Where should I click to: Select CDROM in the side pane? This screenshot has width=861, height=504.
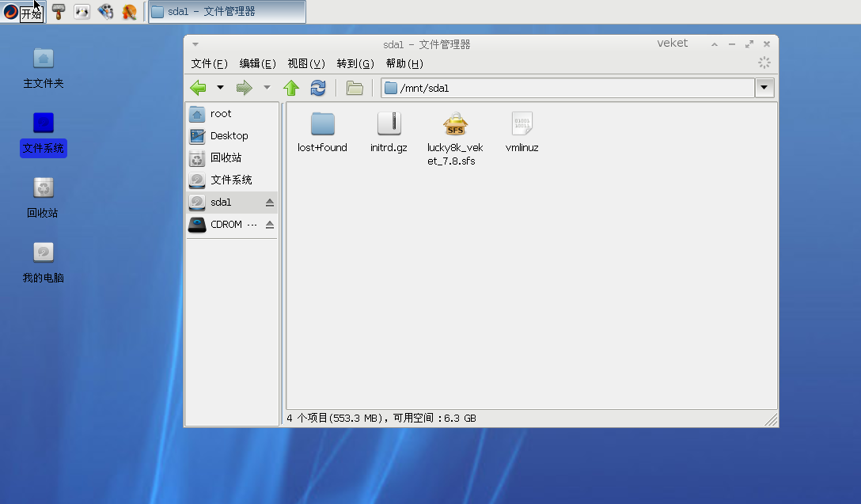pyautogui.click(x=233, y=225)
